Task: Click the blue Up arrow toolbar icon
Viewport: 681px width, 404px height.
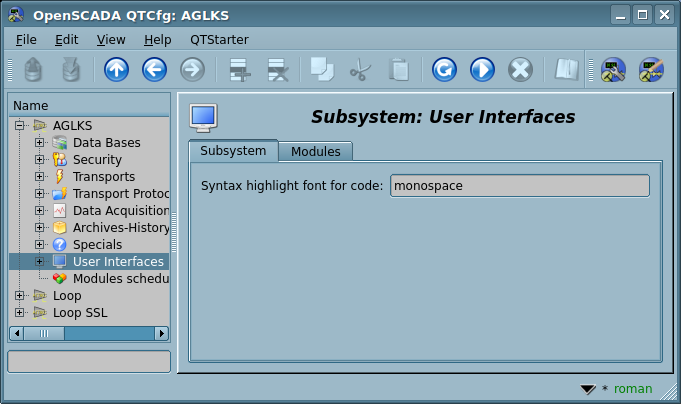Action: pos(116,70)
